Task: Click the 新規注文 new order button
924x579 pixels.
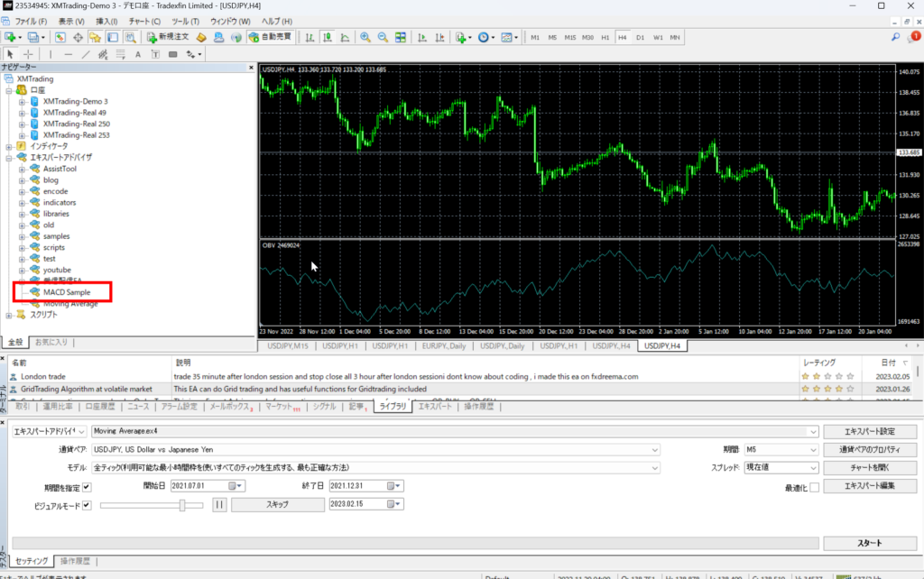Action: click(168, 37)
